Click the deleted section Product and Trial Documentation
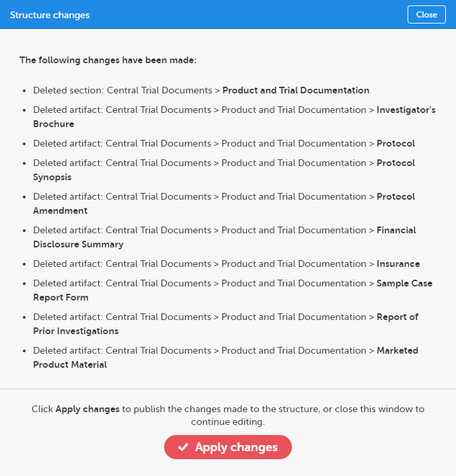 295,90
